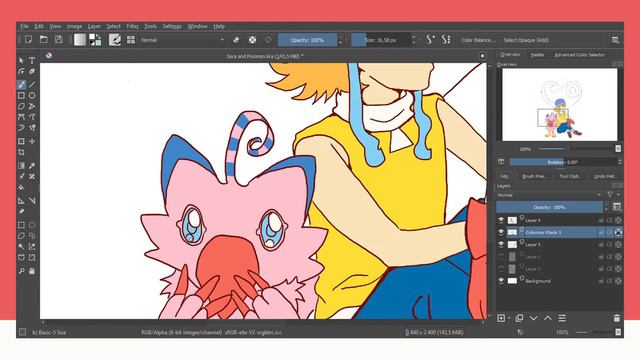This screenshot has width=640, height=360.
Task: Open the brush preset chooser grid icon
Action: [131, 40]
